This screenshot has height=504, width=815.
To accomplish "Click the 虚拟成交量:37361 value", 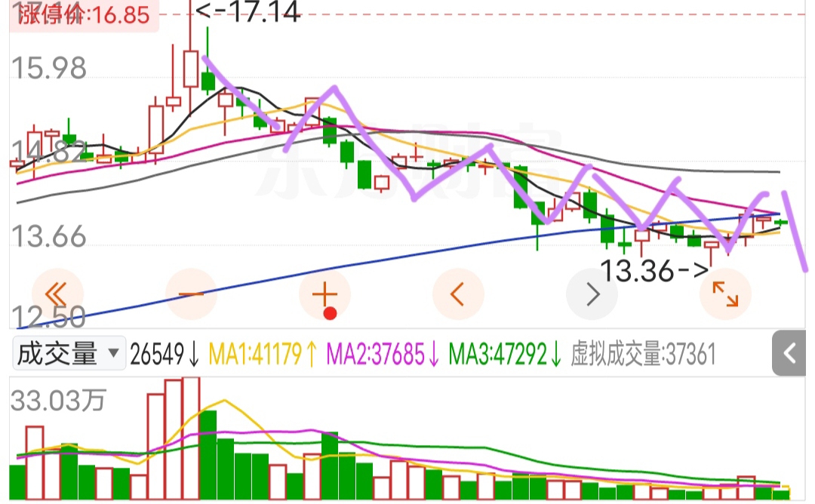I will pos(644,355).
